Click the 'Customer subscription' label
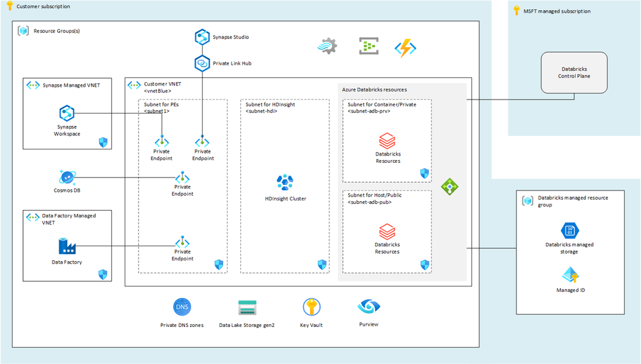 coord(43,7)
